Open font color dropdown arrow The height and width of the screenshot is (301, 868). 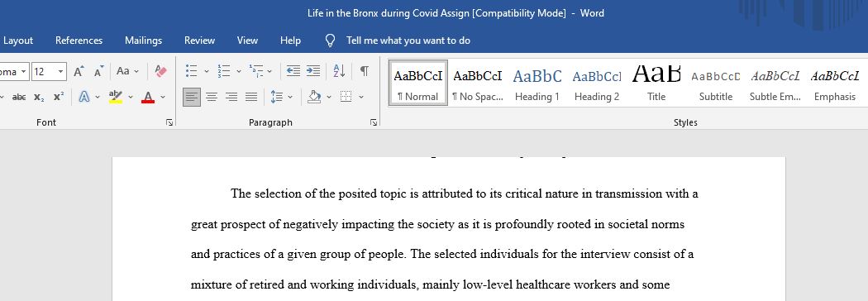(163, 98)
